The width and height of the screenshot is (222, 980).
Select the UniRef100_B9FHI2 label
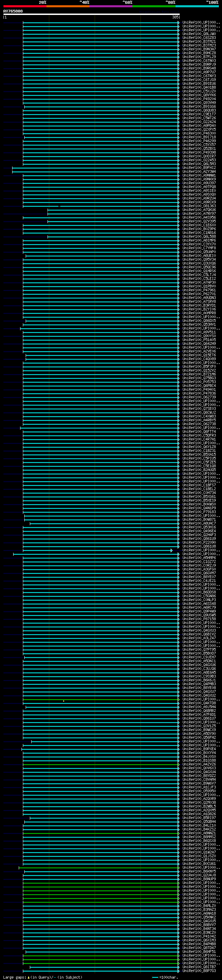[199, 168]
